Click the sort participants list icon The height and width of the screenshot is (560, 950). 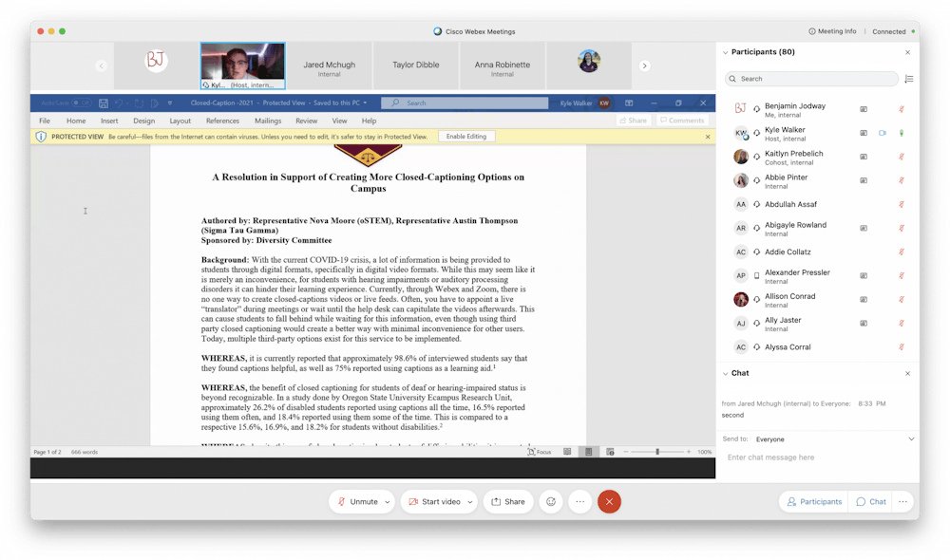(908, 79)
